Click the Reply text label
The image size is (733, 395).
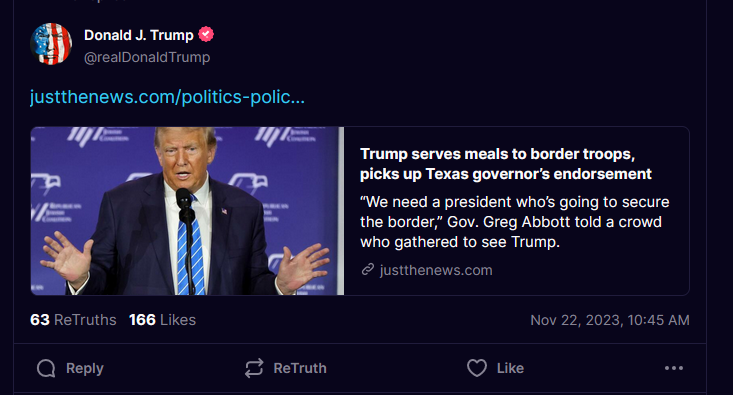[x=85, y=368]
